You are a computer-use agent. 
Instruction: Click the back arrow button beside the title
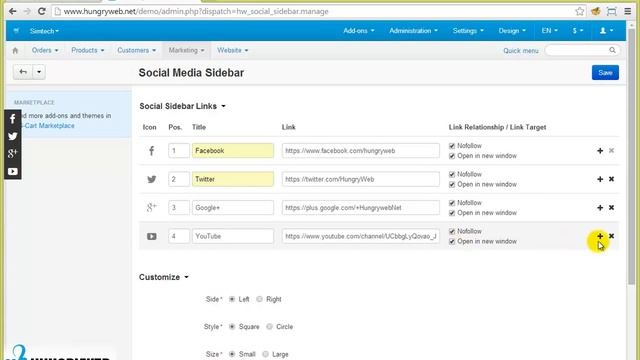(23, 72)
